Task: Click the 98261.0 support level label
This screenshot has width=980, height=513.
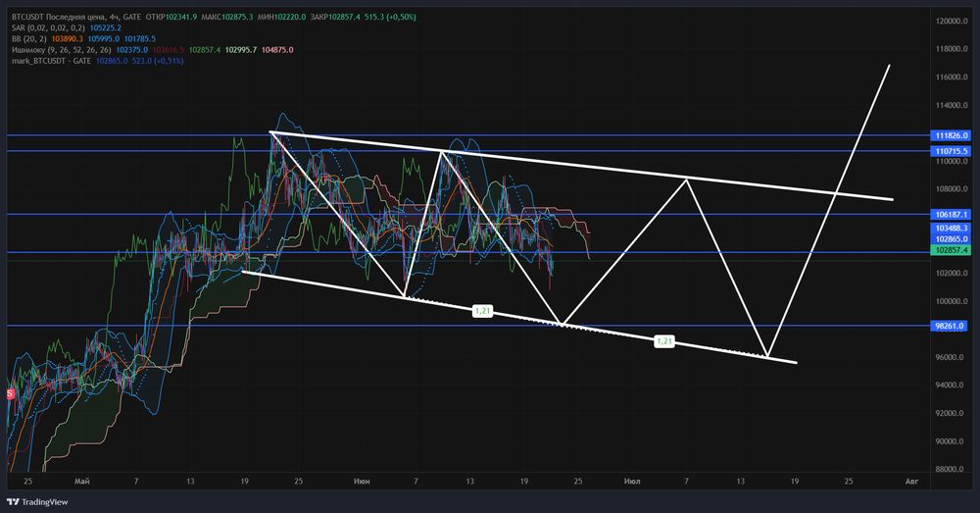Action: pyautogui.click(x=951, y=326)
